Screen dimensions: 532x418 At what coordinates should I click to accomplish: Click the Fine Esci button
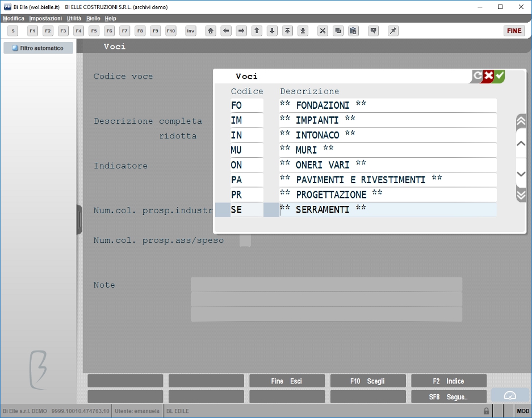[287, 381]
